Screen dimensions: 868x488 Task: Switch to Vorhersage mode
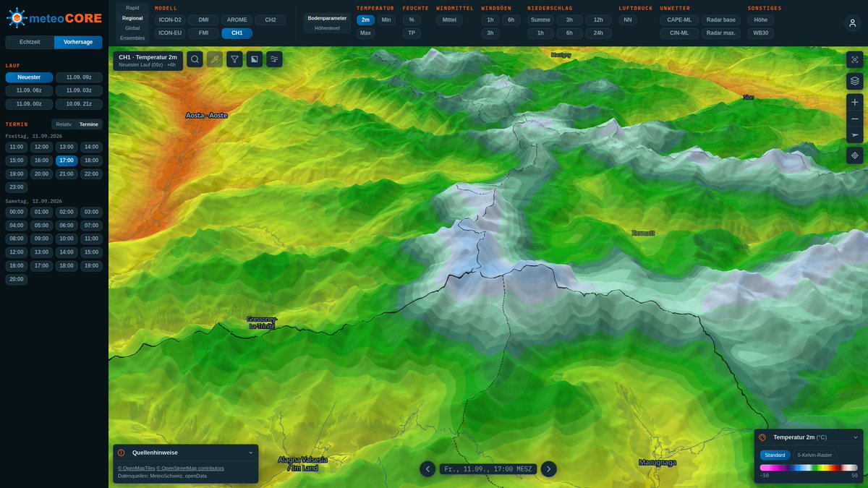point(78,43)
